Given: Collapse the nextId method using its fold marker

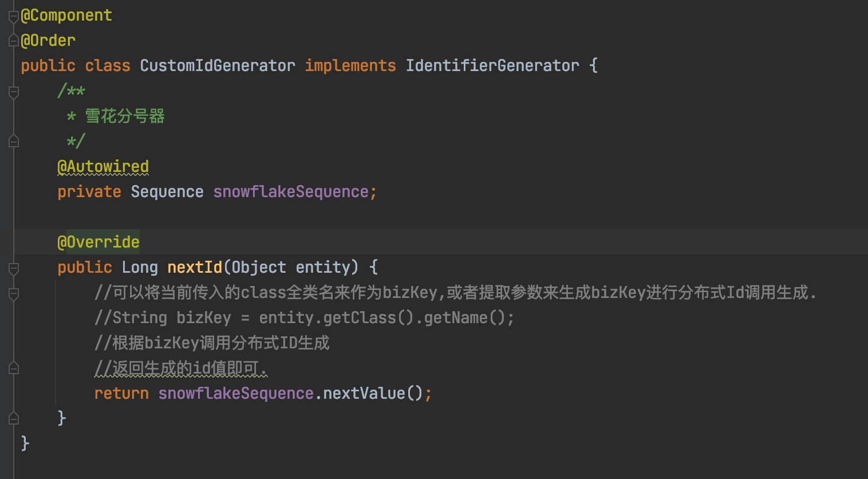Looking at the screenshot, I should [x=14, y=268].
